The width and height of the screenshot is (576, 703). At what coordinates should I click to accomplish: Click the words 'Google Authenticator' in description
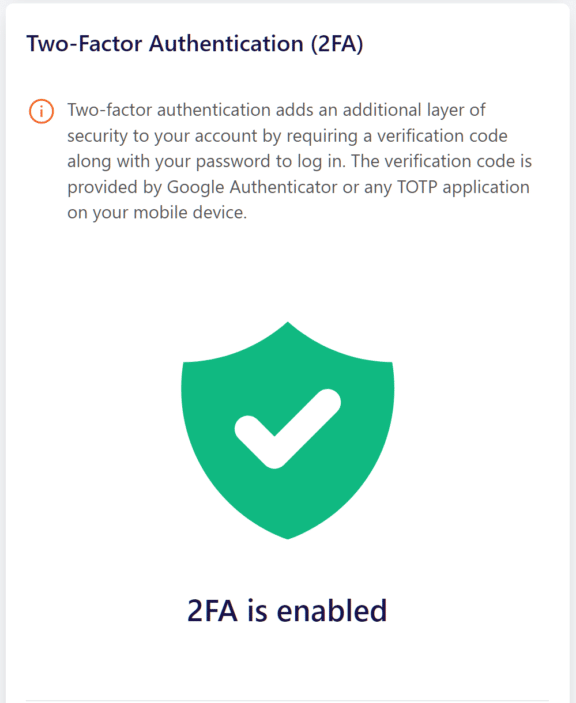pyautogui.click(x=252, y=187)
